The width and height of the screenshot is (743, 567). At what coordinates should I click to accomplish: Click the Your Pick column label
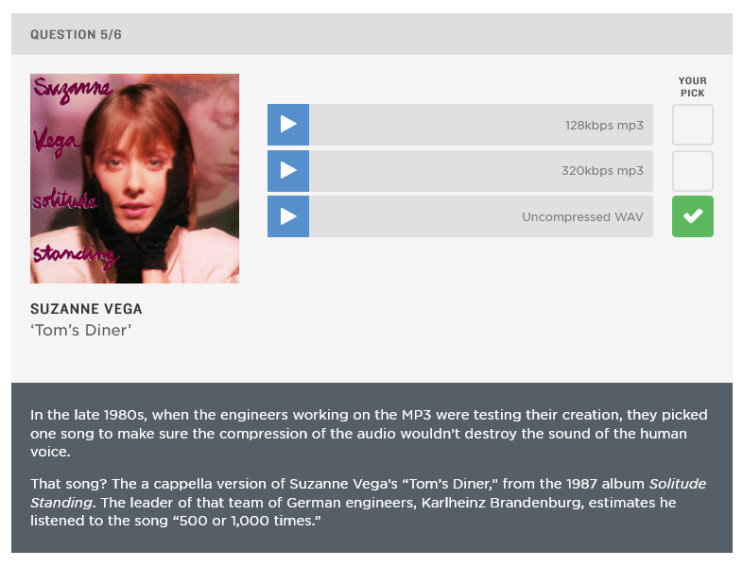click(x=692, y=87)
